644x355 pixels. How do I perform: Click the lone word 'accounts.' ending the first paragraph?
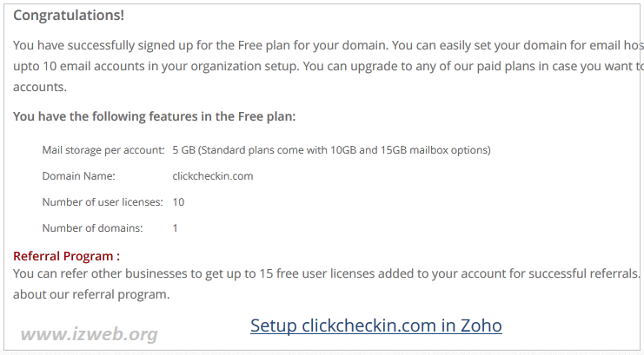pos(40,87)
